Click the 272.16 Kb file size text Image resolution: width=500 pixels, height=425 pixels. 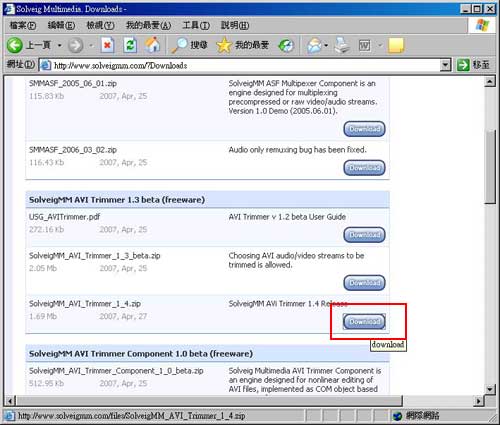[46, 229]
